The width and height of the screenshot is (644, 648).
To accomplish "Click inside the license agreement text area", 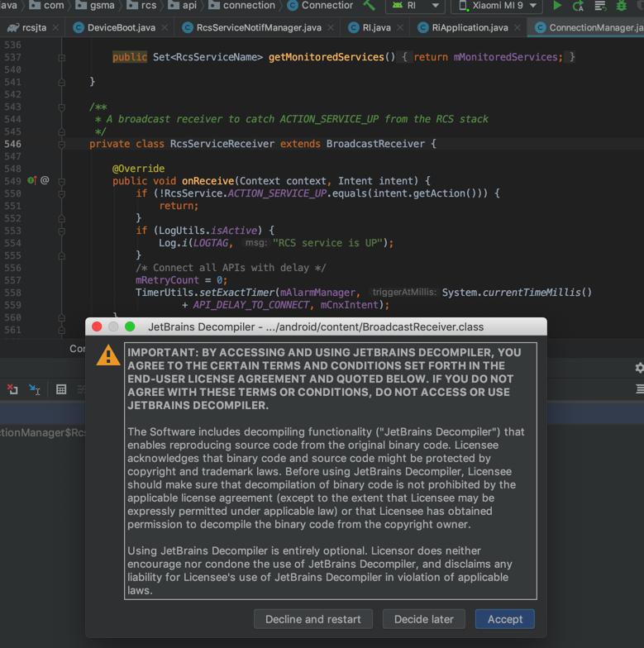I will (331, 471).
